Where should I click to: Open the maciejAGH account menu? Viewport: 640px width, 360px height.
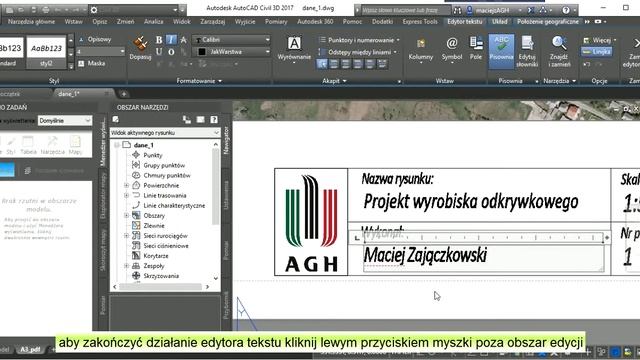tap(494, 10)
